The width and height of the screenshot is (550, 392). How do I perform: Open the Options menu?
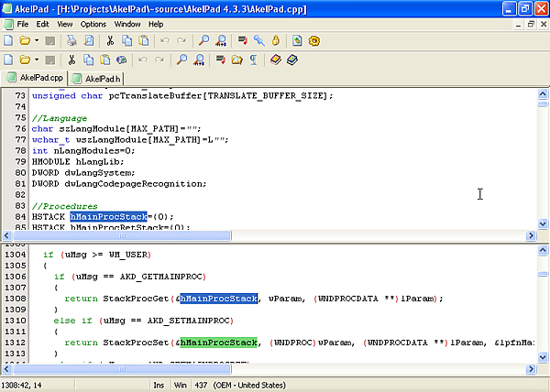tap(93, 24)
